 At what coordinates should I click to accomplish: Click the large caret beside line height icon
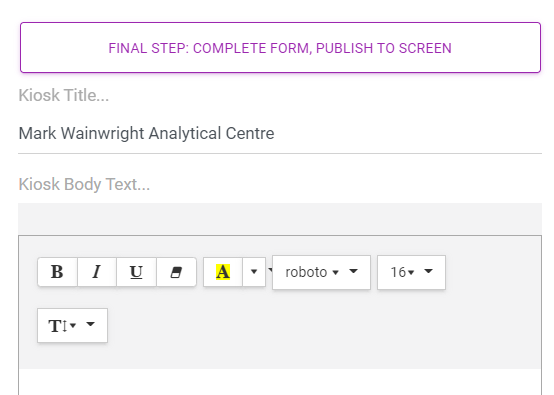(x=90, y=324)
